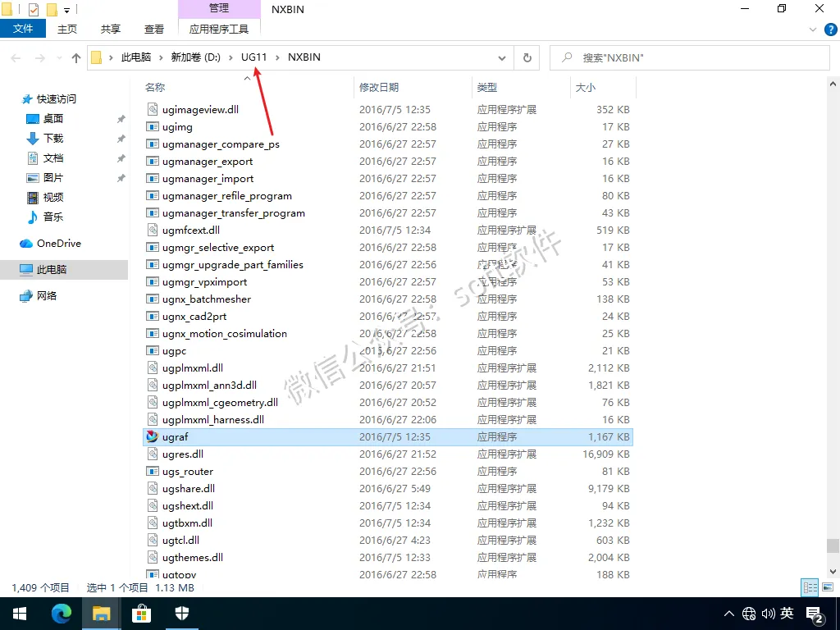Show hidden system tray icons
The width and height of the screenshot is (840, 630).
pos(728,614)
